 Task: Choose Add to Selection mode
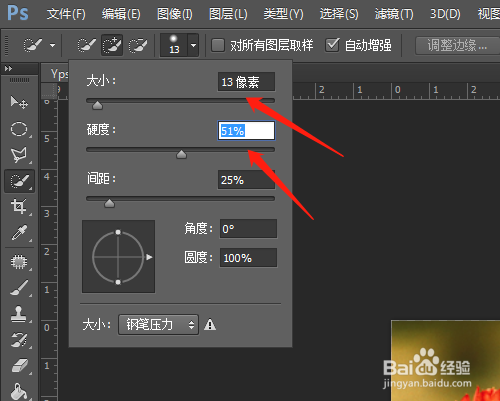(112, 45)
